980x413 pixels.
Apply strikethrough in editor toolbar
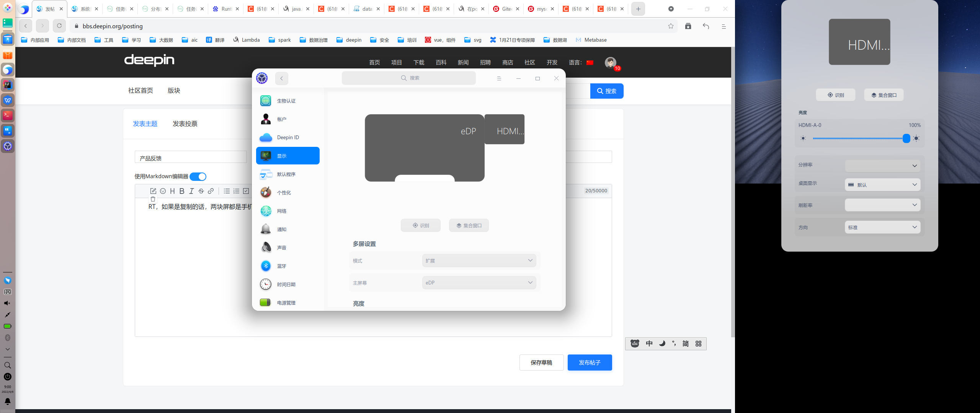[201, 191]
